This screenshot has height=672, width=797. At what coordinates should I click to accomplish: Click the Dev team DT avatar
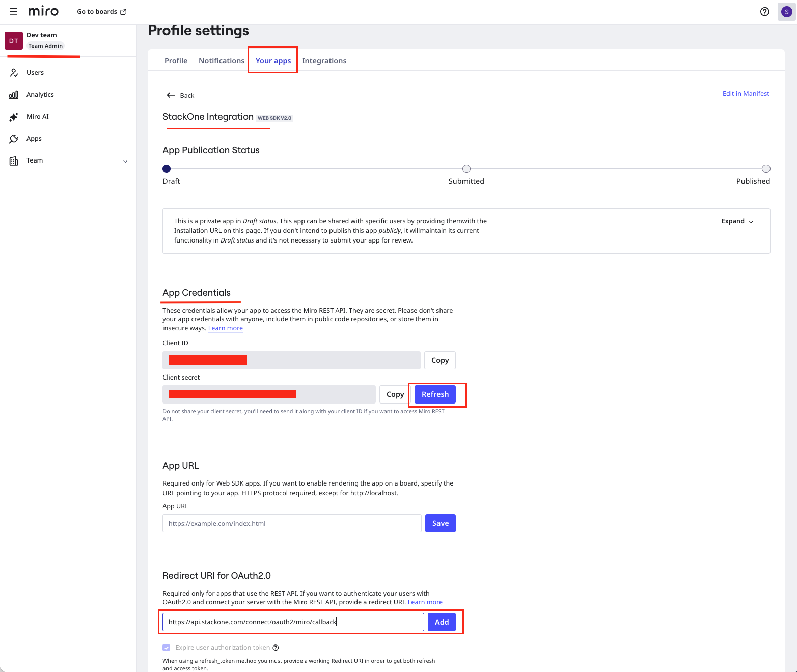pos(14,41)
